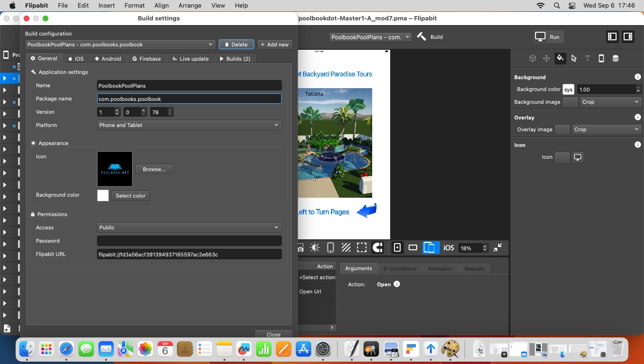Open the Build configuration dropdown

click(120, 45)
